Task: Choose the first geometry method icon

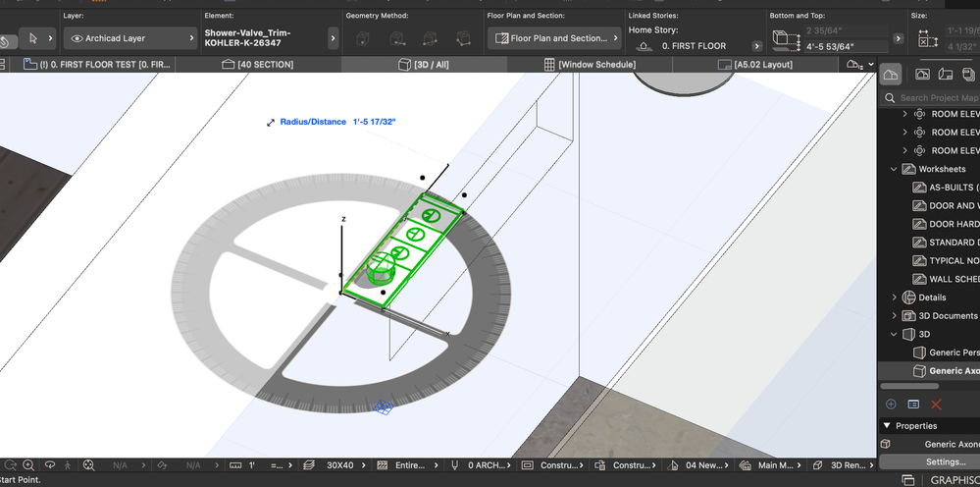Action: (363, 38)
